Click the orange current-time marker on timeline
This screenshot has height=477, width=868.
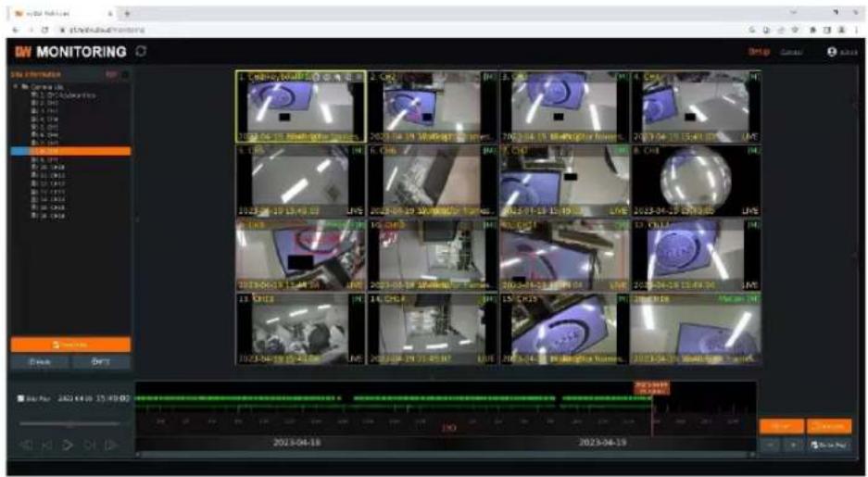point(651,387)
